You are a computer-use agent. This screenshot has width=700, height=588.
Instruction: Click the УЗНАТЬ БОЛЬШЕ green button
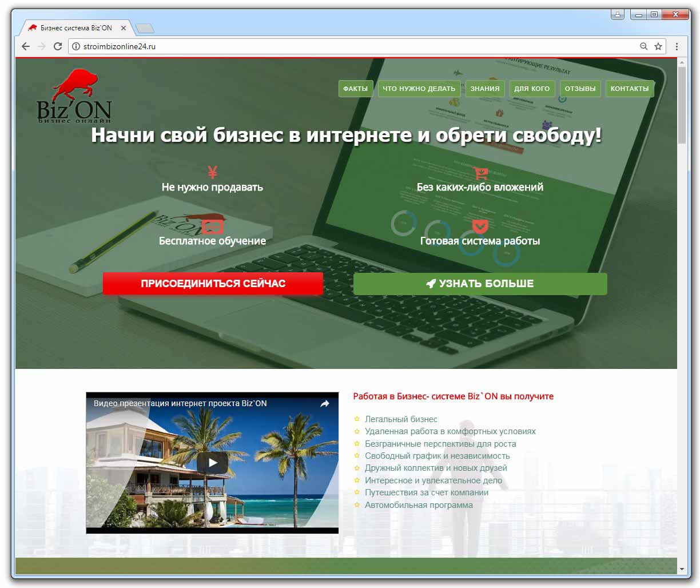(x=480, y=284)
